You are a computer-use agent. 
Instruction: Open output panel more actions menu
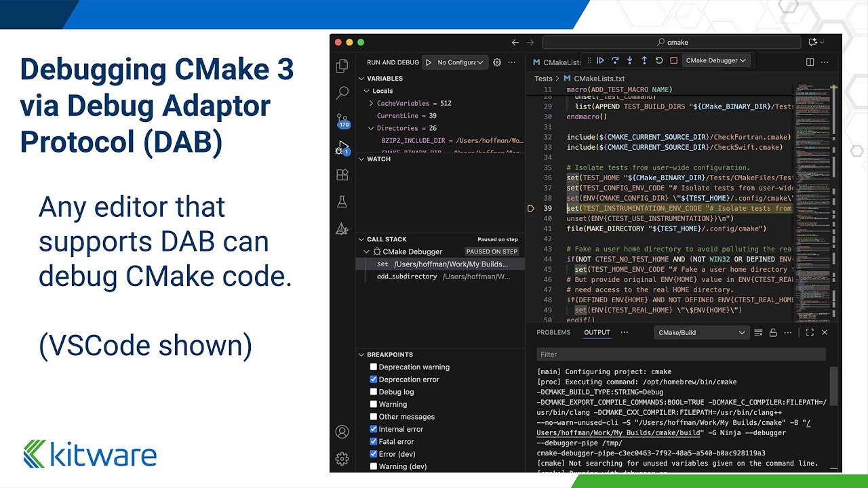point(788,333)
